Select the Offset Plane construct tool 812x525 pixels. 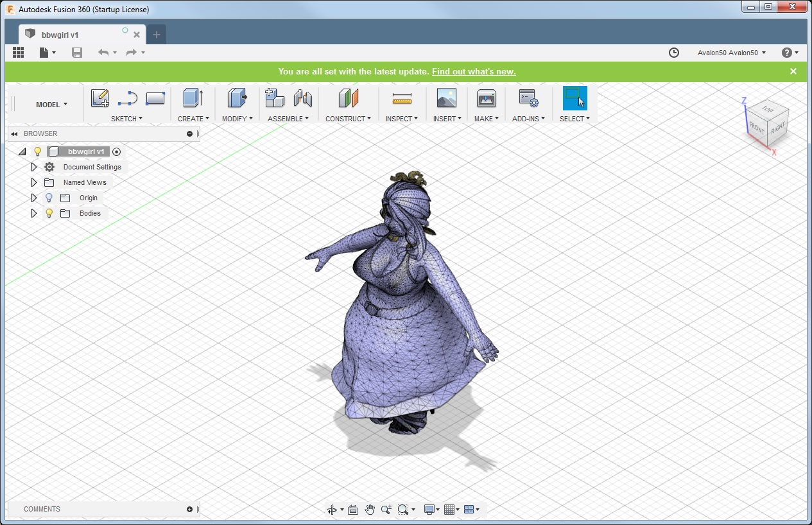click(348, 98)
